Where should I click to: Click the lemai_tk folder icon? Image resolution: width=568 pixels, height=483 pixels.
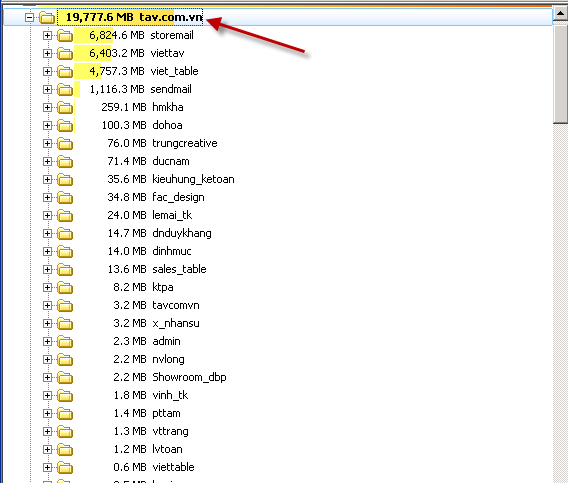coord(65,216)
